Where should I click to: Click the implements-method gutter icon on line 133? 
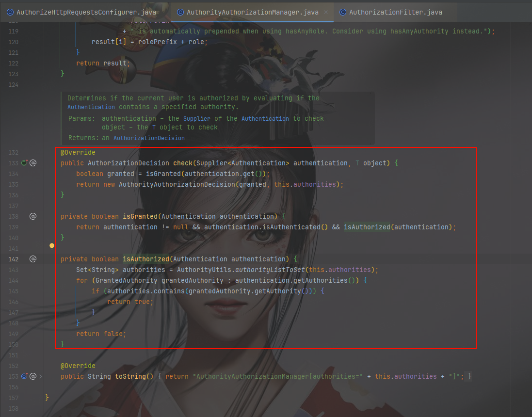click(x=25, y=163)
